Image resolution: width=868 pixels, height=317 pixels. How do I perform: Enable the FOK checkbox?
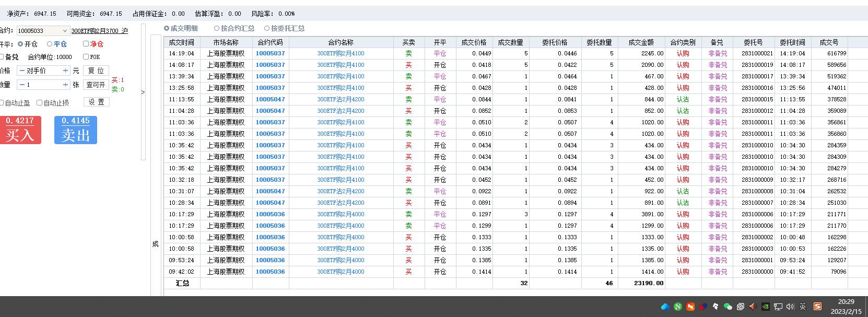click(x=86, y=57)
